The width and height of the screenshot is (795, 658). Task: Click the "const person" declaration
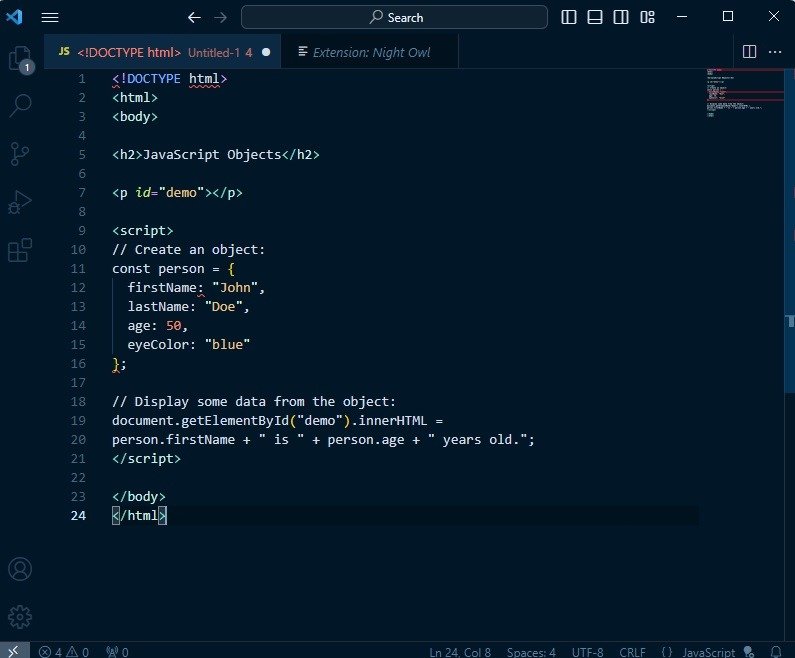[158, 269]
